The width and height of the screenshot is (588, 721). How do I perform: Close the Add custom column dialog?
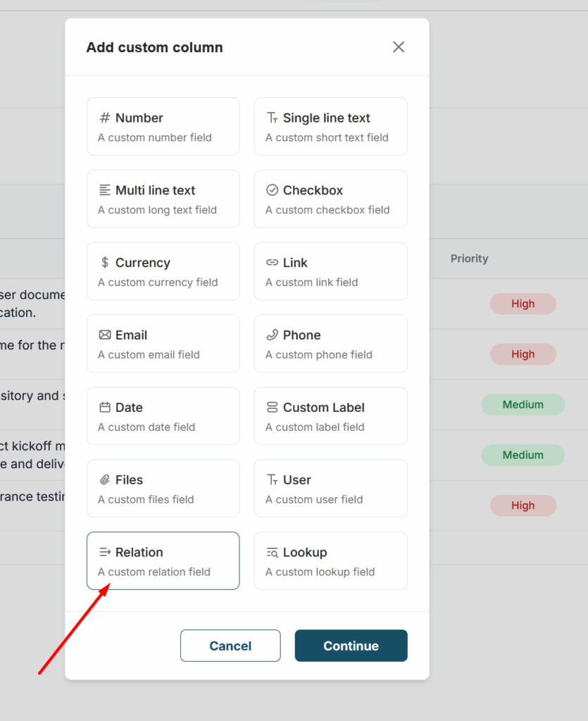399,47
